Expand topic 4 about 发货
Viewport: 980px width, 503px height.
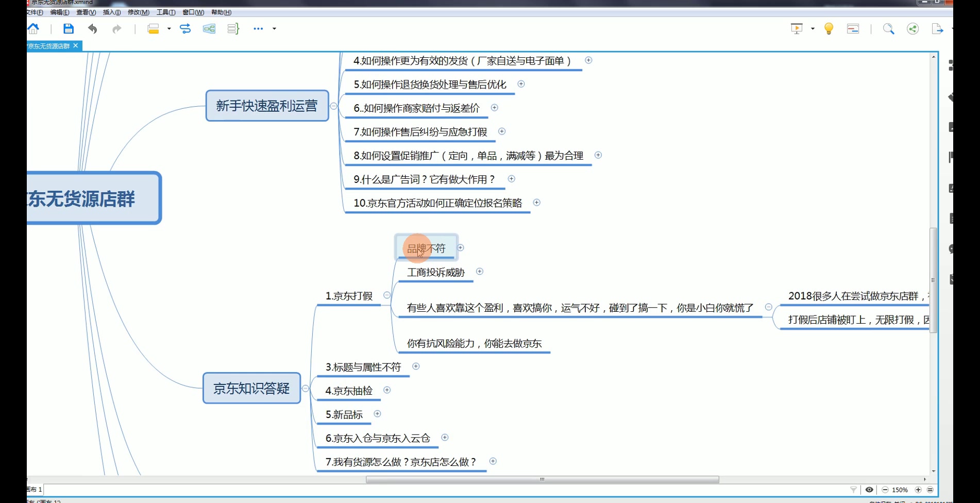tap(588, 60)
